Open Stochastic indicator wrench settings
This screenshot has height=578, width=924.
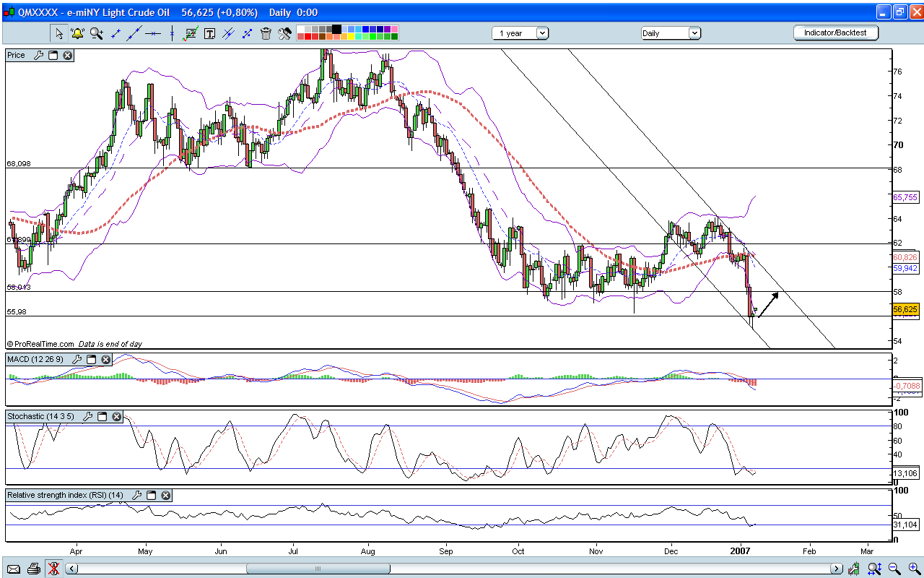[88, 416]
